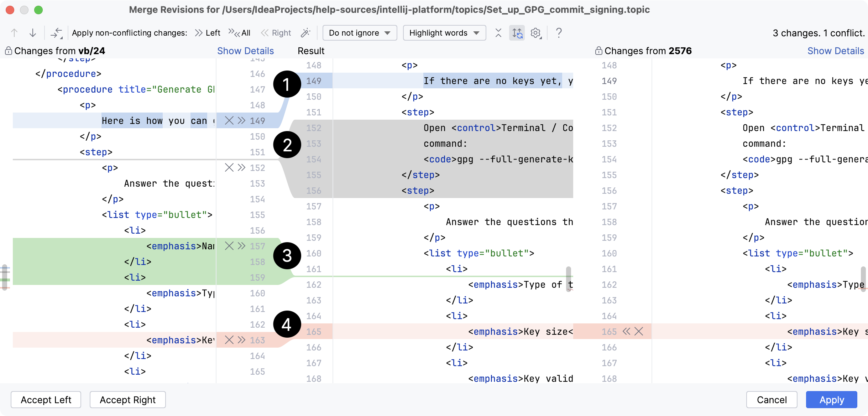Jump to previous difference with the up arrow

pyautogui.click(x=14, y=33)
